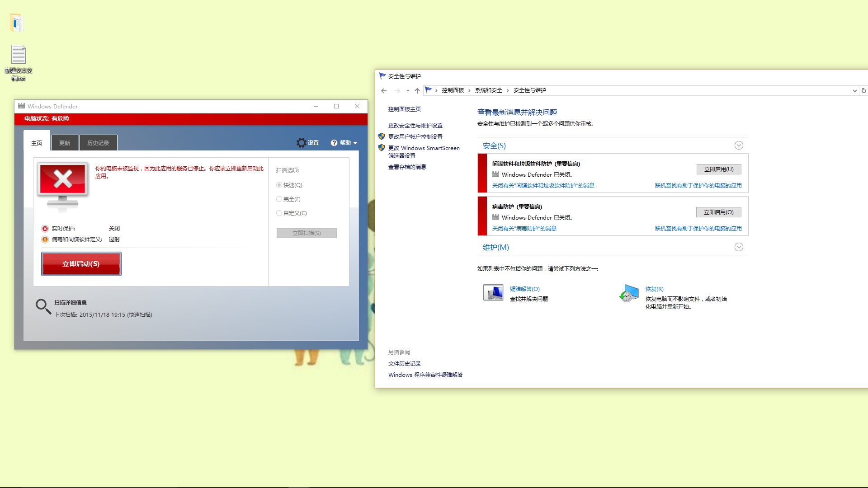Click the 上次扫描 2015/11/18 19:15 text
This screenshot has width=868, height=488.
coord(103,315)
